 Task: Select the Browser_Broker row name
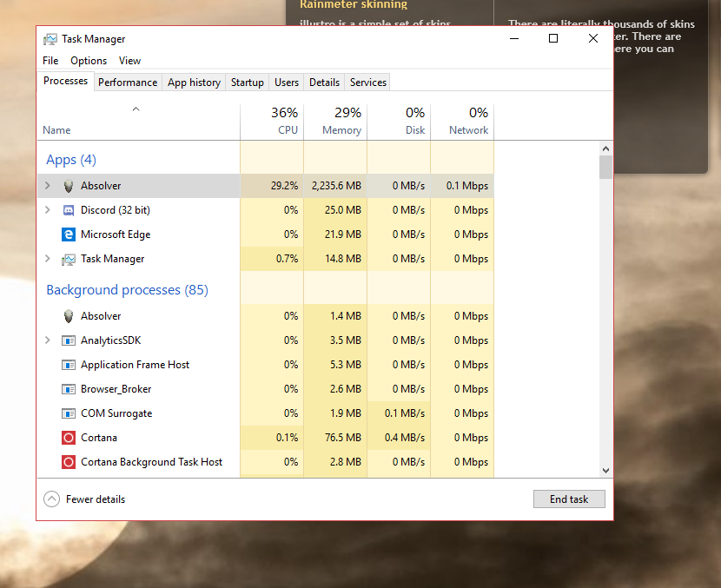point(116,389)
